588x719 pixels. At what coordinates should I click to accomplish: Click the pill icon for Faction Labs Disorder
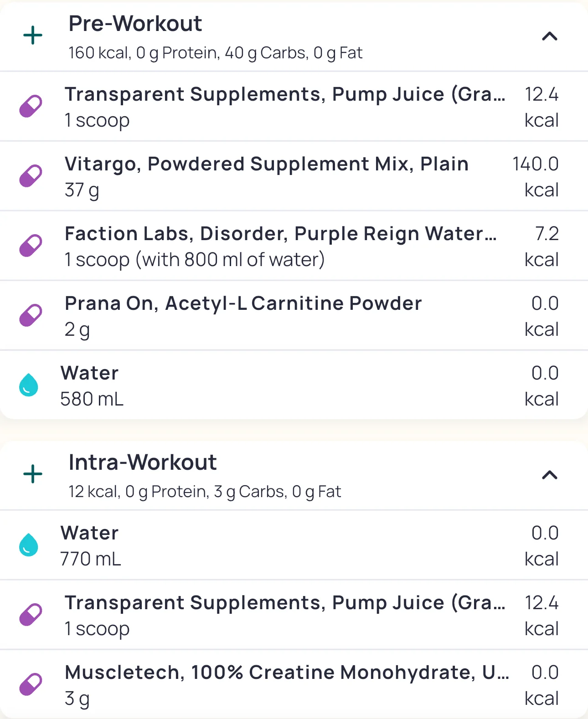coord(31,246)
